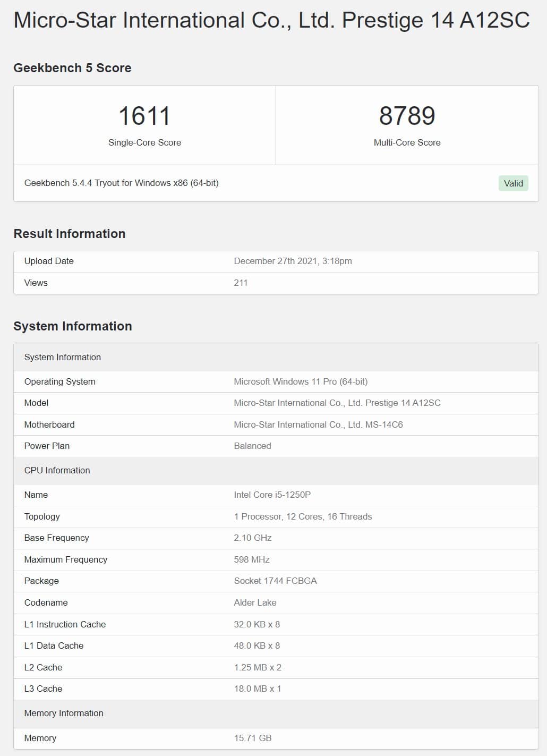This screenshot has width=547, height=756.
Task: Click the upload date December 27th 2021
Action: click(x=293, y=261)
